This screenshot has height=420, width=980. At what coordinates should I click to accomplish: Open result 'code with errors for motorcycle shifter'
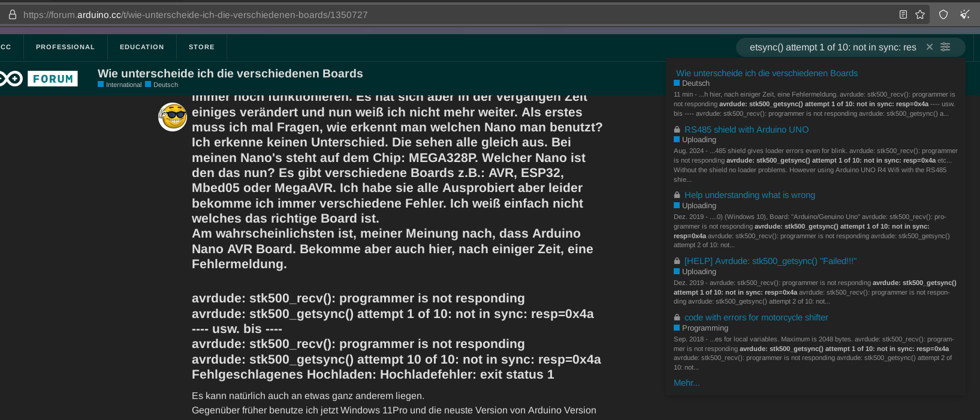pyautogui.click(x=756, y=317)
